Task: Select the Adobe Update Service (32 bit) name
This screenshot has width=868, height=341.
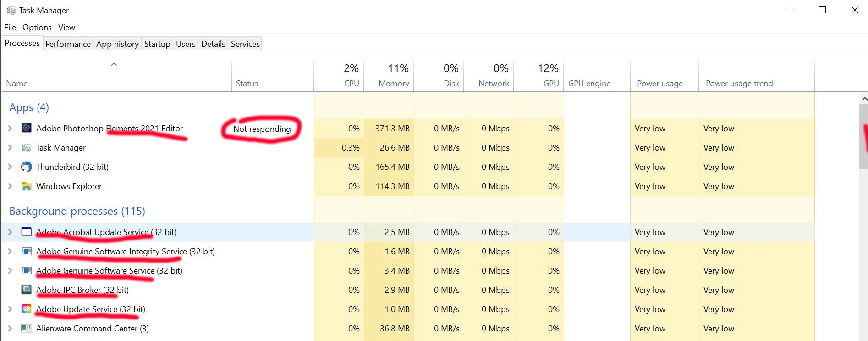Action: (x=91, y=309)
